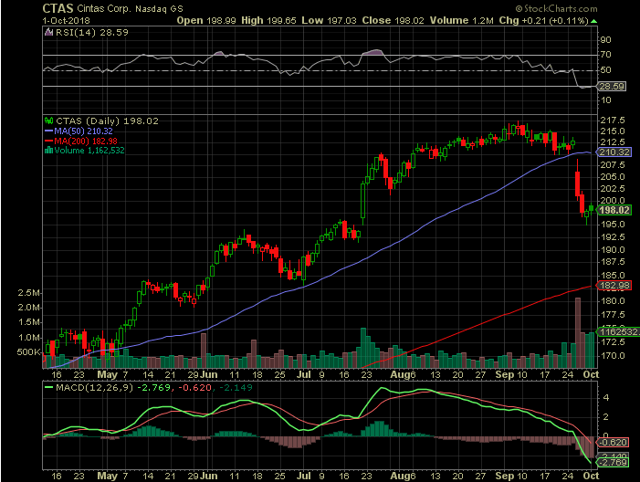Image resolution: width=640 pixels, height=482 pixels.
Task: Click the green MACD line legend marker
Action: click(x=49, y=387)
